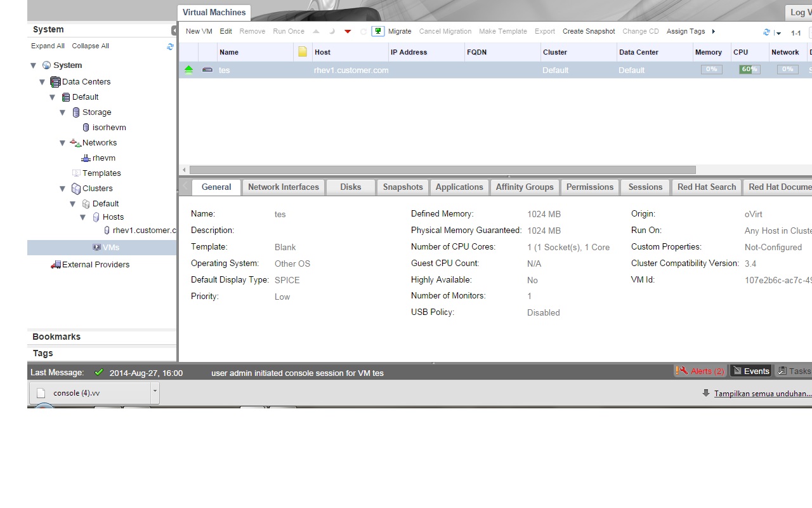
Task: Collapse the Data Centers tree node
Action: point(43,82)
